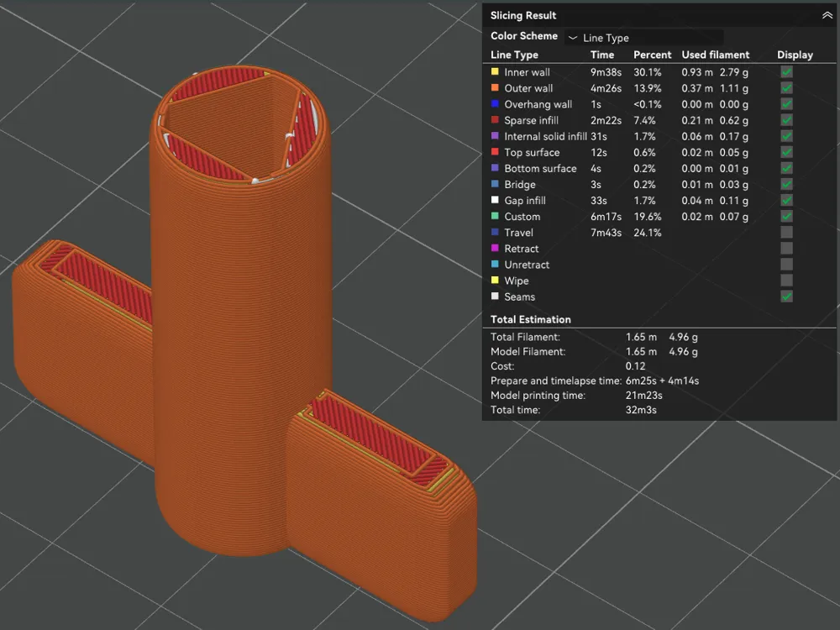Click the 'Retract' line type label
Viewport: 840px width, 630px height.
pyautogui.click(x=522, y=249)
